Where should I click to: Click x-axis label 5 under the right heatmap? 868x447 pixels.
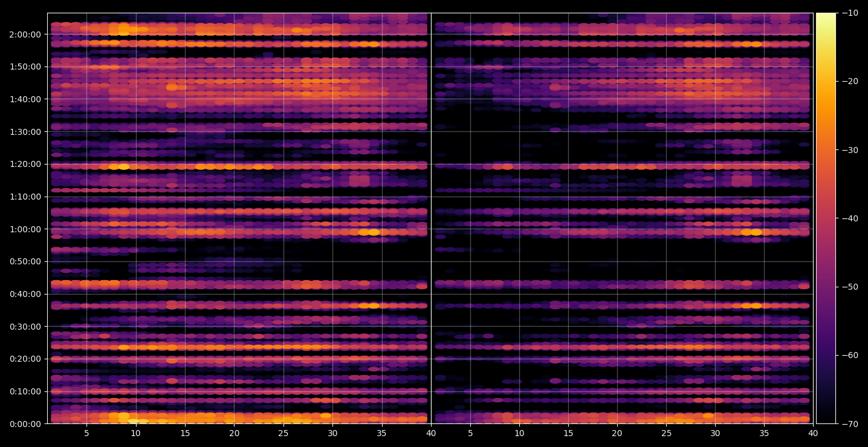pyautogui.click(x=470, y=434)
